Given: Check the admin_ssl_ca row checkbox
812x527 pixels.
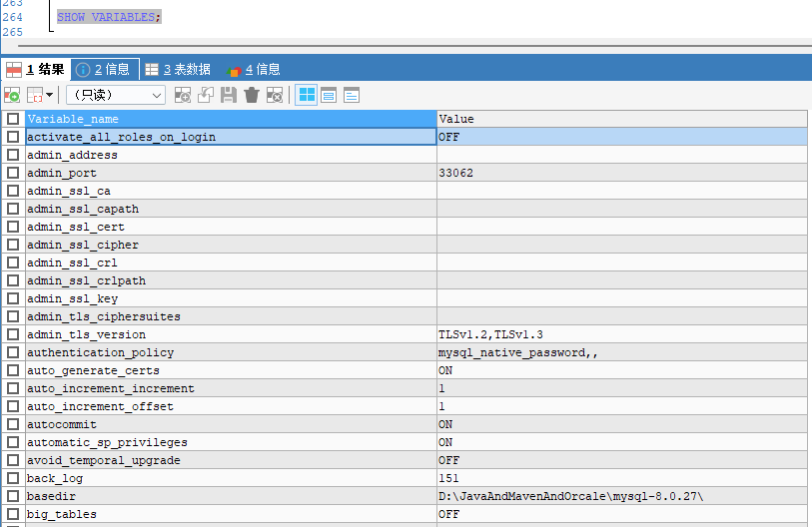Looking at the screenshot, I should (13, 191).
